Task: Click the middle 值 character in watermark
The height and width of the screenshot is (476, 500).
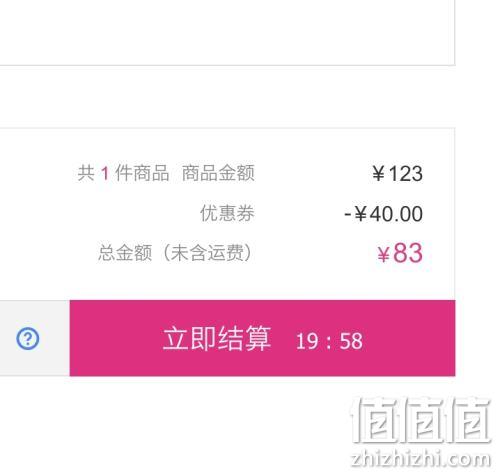Action: click(421, 420)
